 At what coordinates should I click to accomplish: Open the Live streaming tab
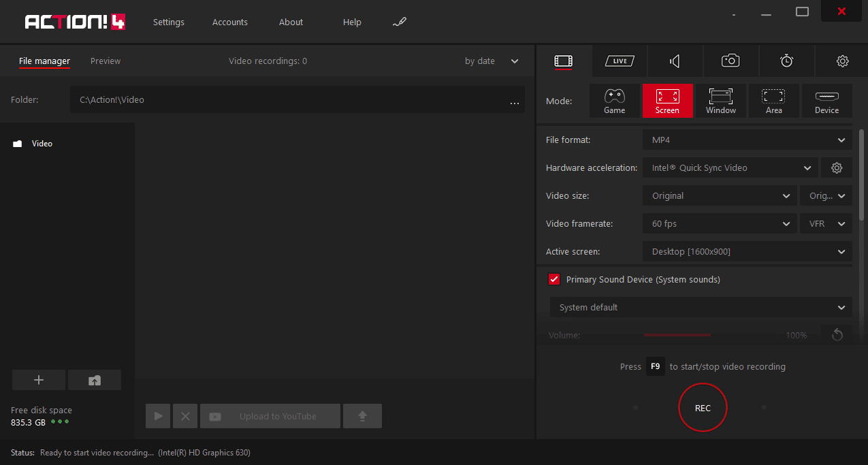(x=620, y=61)
